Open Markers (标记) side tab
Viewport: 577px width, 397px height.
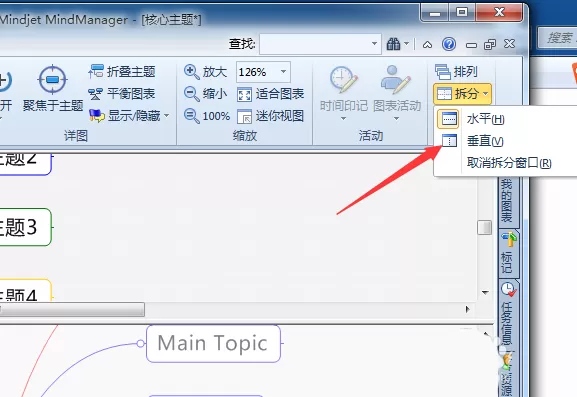(x=509, y=254)
